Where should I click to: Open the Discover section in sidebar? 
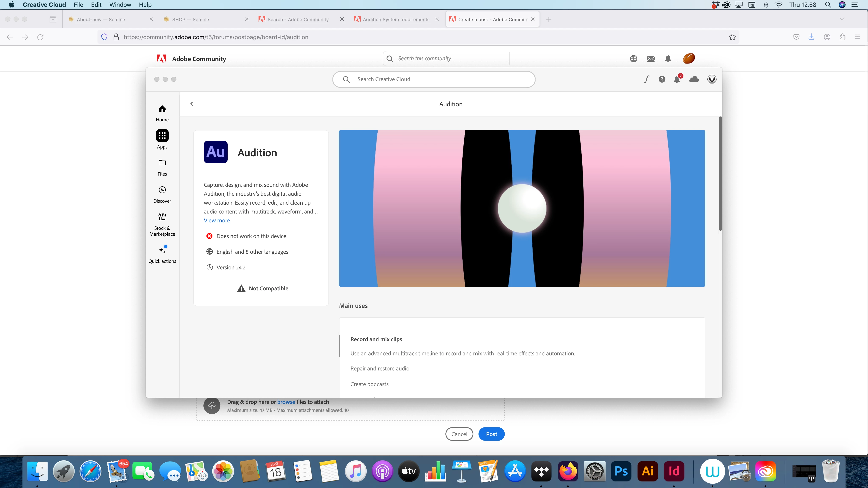(x=162, y=194)
